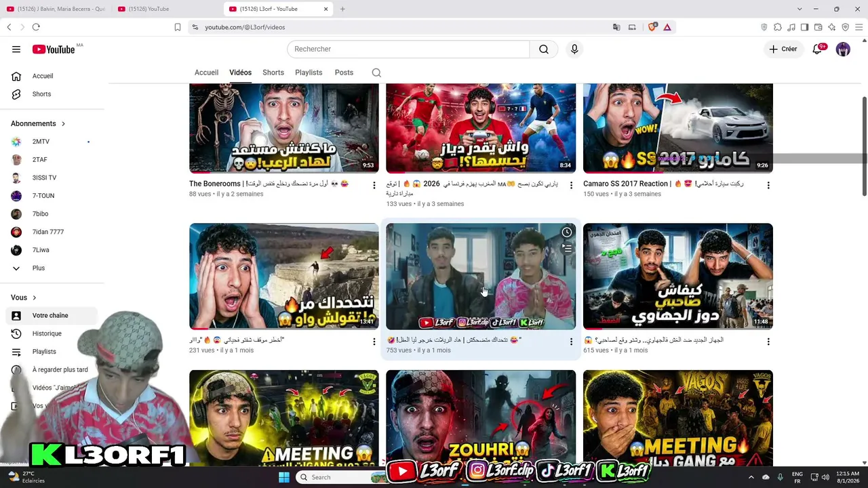Screen dimensions: 868x488
Task: Open site settings icon beside the URL
Action: [195, 27]
